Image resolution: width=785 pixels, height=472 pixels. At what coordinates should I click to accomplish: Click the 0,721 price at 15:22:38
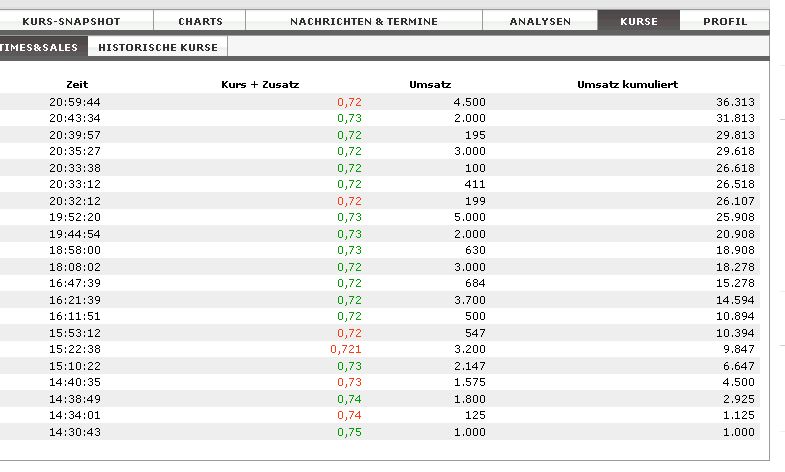point(345,349)
